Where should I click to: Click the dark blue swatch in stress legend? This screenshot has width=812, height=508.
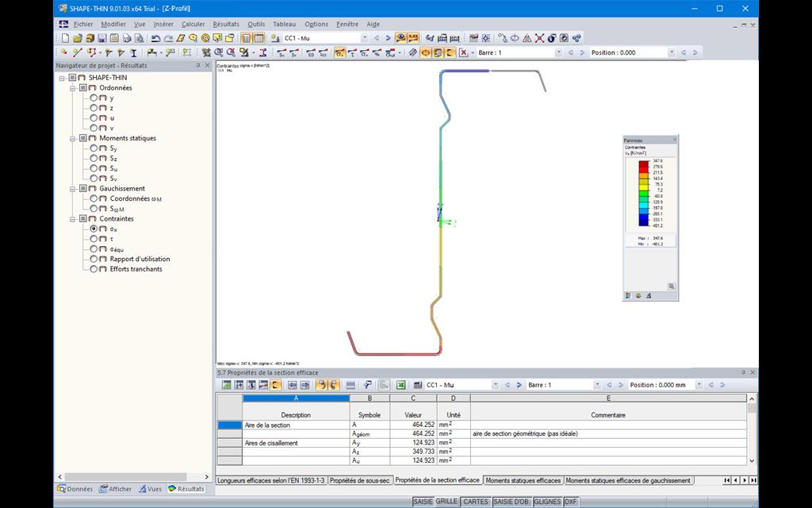pos(644,223)
